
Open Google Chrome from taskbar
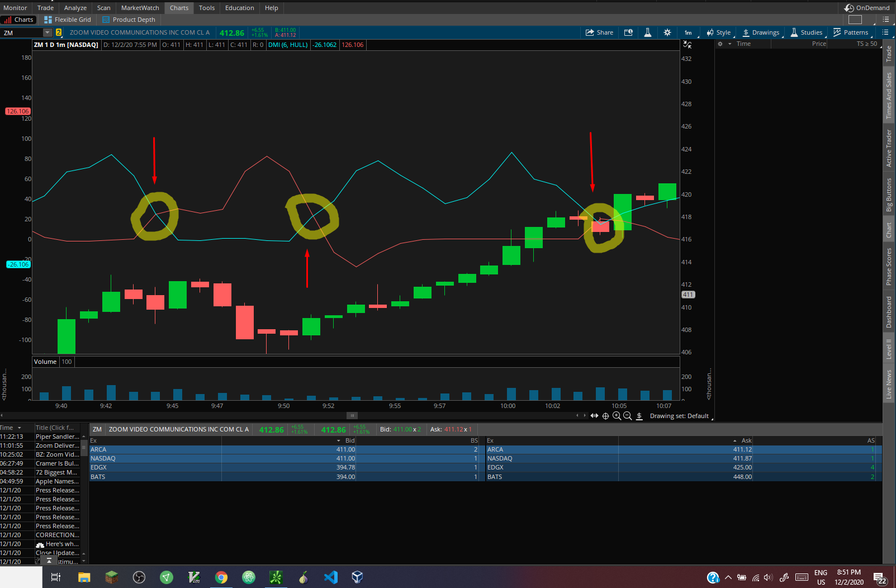coord(221,577)
